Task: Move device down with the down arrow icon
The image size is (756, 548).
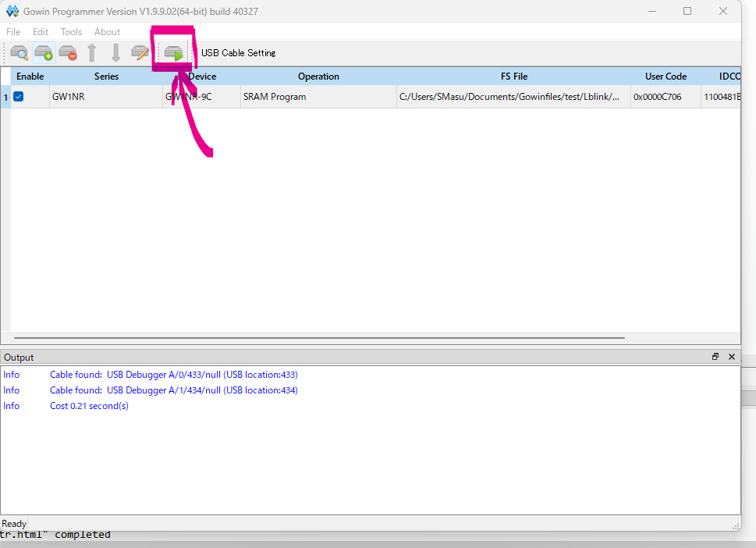Action: 115,52
